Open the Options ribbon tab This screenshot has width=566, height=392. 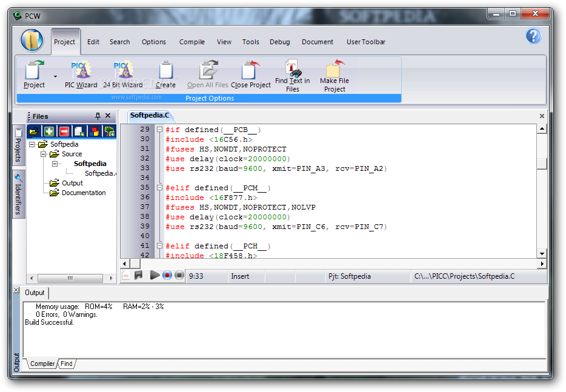[154, 42]
